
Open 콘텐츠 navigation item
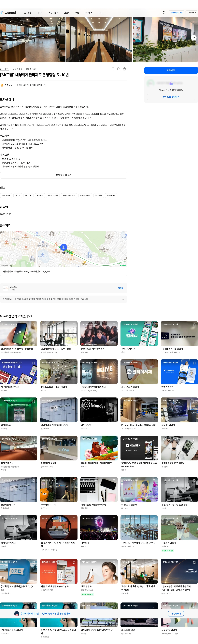click(67, 13)
